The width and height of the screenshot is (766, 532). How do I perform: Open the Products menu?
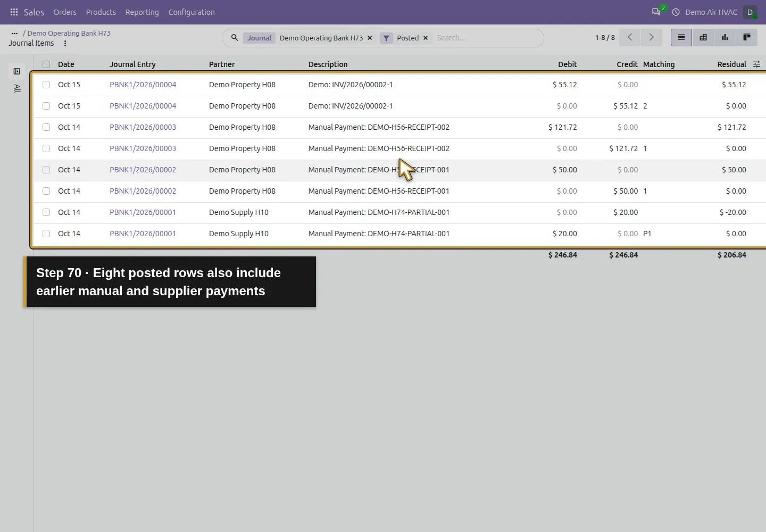(x=101, y=12)
